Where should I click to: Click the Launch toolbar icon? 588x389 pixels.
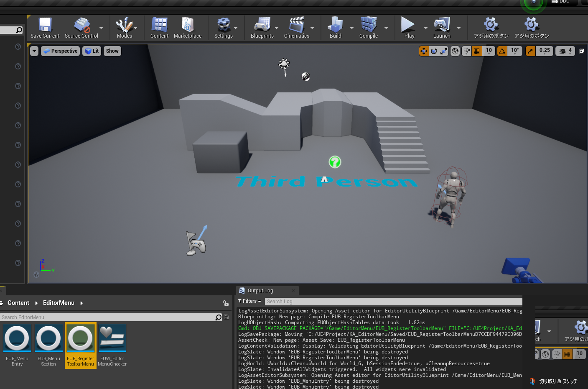(442, 28)
